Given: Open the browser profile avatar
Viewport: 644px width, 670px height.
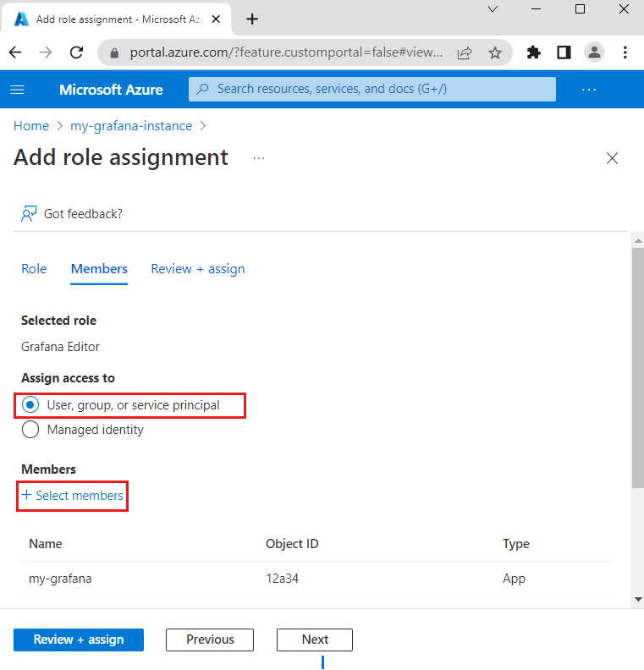Looking at the screenshot, I should click(x=594, y=52).
